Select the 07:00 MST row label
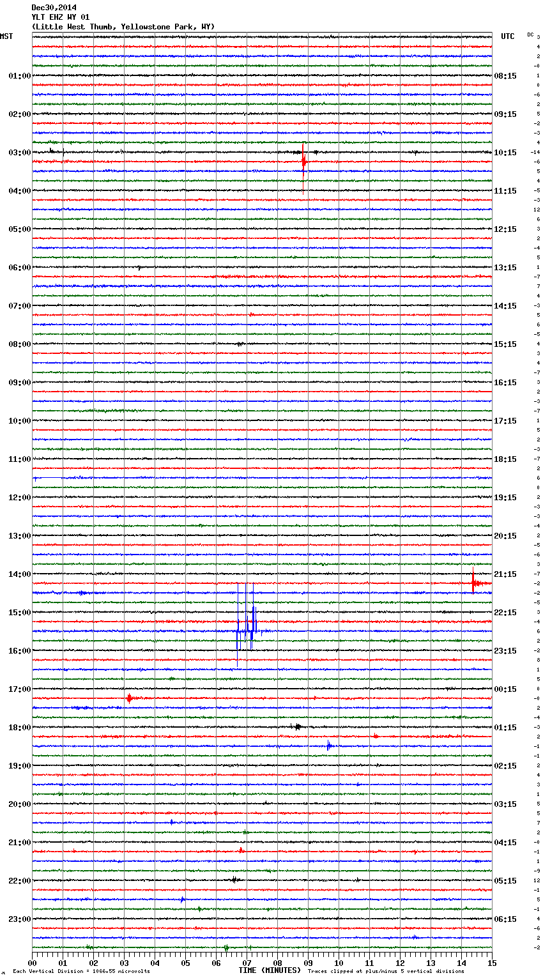Viewport: 543px width, 980px height. point(20,306)
